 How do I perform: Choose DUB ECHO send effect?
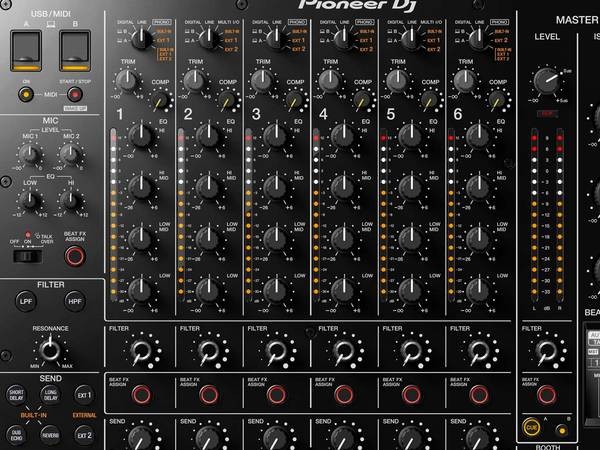[x=16, y=435]
